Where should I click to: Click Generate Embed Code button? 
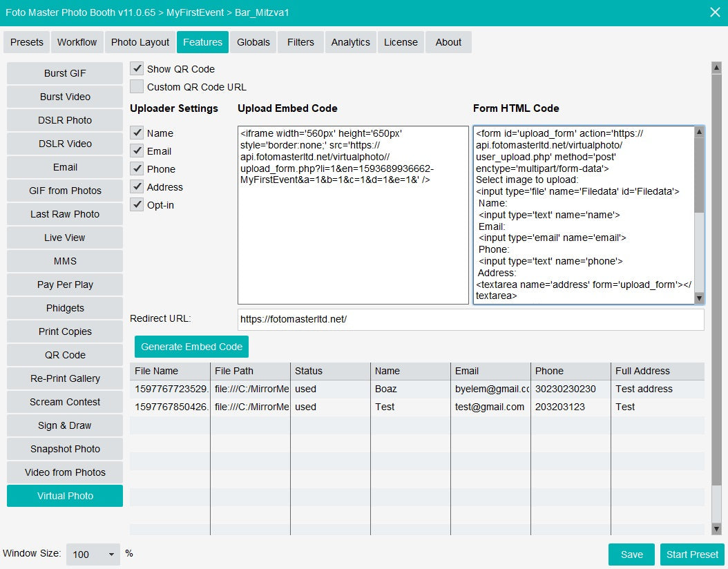[x=191, y=347]
